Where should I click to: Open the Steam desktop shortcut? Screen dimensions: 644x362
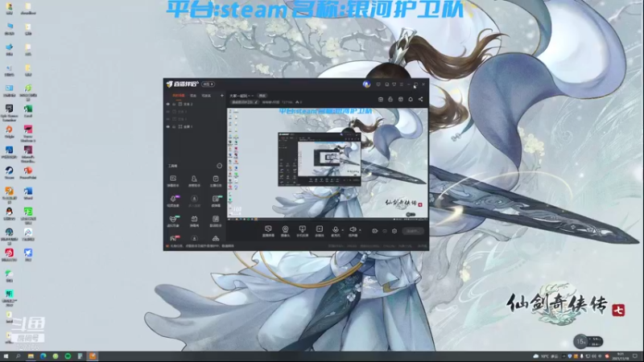coord(9,172)
